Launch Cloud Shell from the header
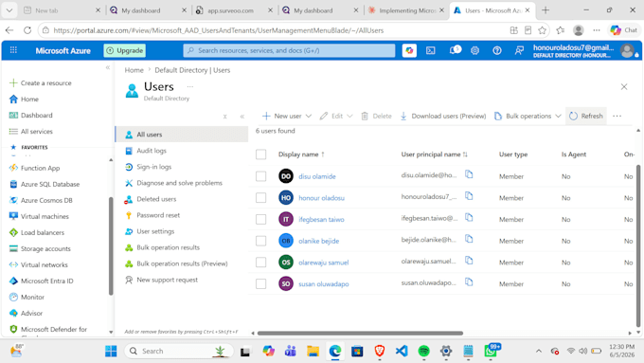644x363 pixels. (x=430, y=50)
